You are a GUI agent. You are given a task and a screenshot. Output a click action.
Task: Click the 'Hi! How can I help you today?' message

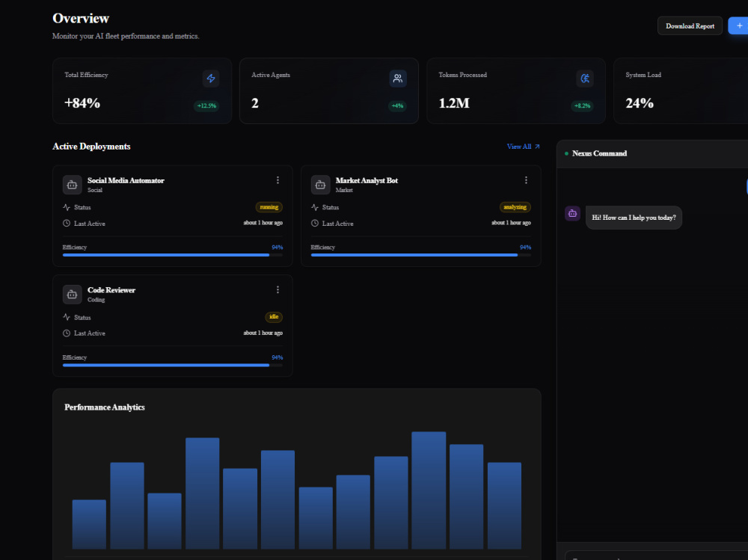click(634, 218)
